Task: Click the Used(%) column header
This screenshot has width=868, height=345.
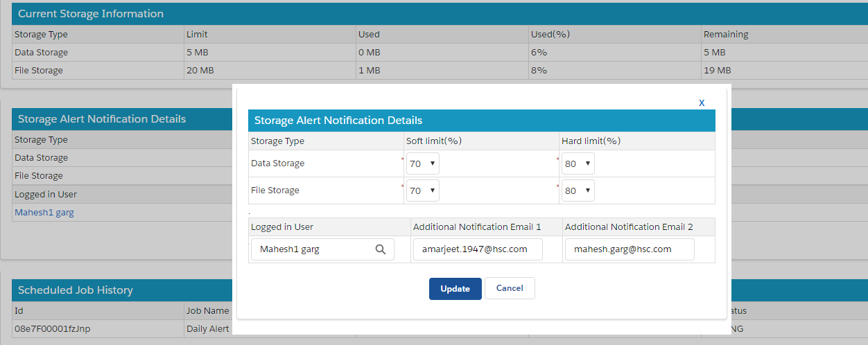Action: pyautogui.click(x=550, y=34)
